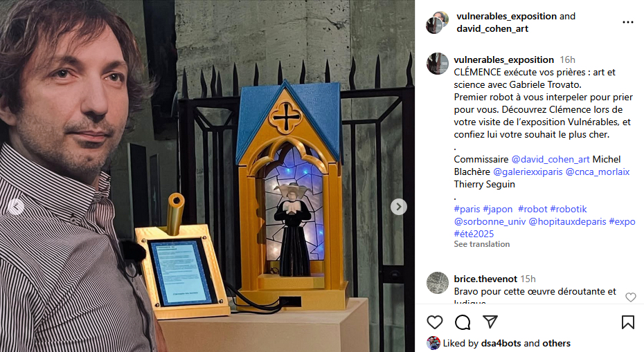The height and width of the screenshot is (352, 644).
Task: Save post with bookmark icon
Action: (x=627, y=322)
